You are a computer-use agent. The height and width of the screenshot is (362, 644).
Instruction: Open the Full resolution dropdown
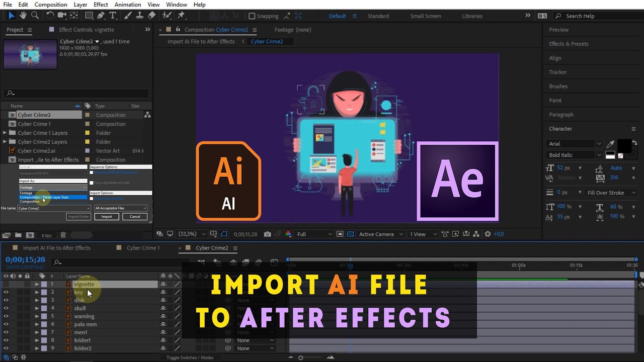tap(314, 234)
